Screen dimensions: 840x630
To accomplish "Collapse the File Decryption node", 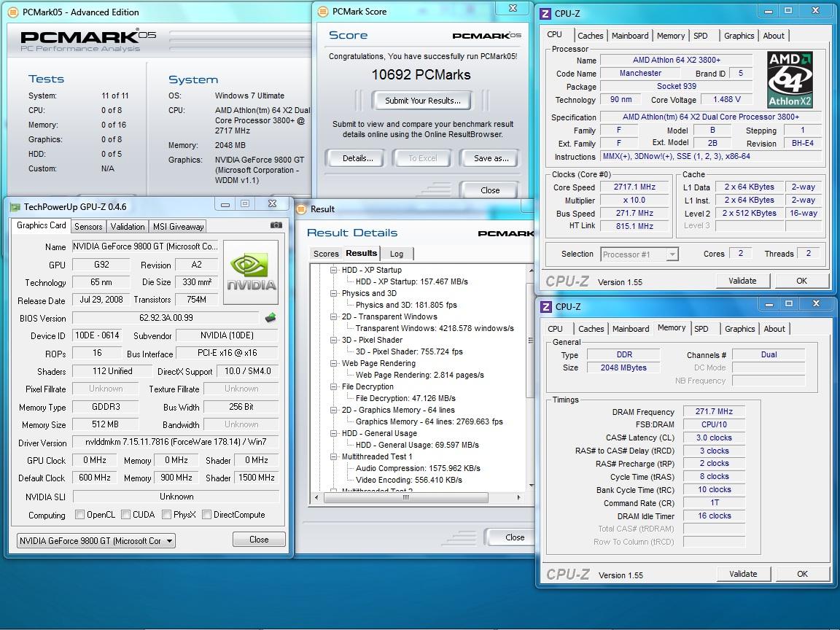I will coord(334,386).
